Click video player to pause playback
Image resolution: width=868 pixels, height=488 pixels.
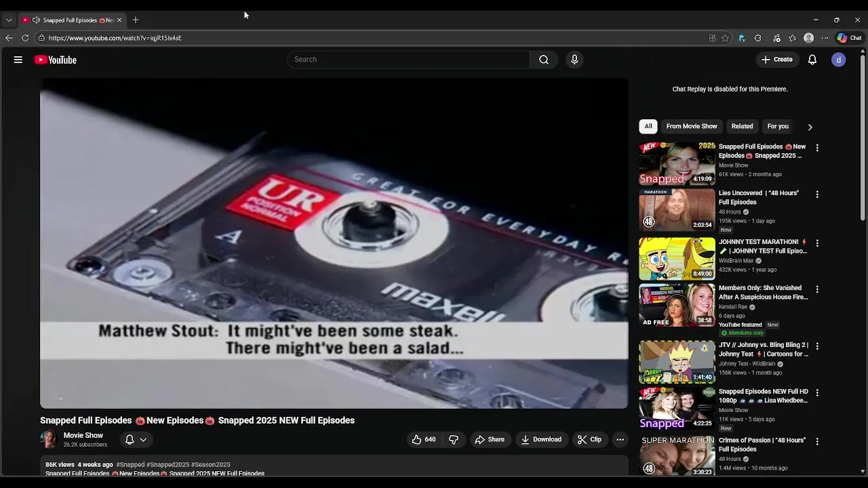click(334, 243)
